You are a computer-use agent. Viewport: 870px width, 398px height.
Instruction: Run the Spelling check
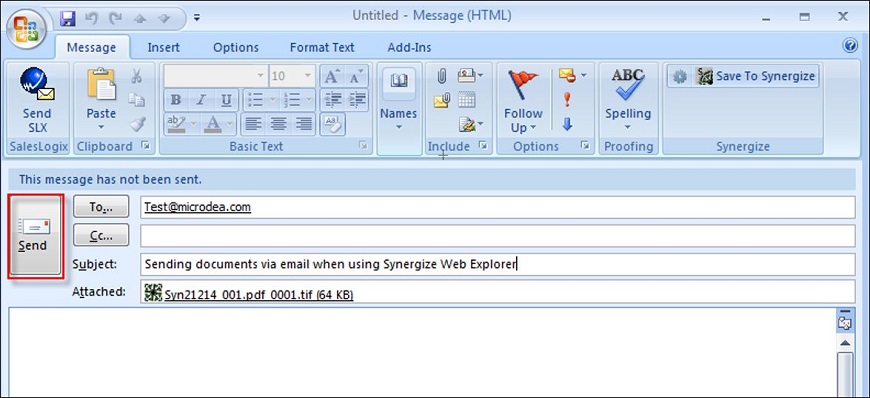[x=628, y=100]
